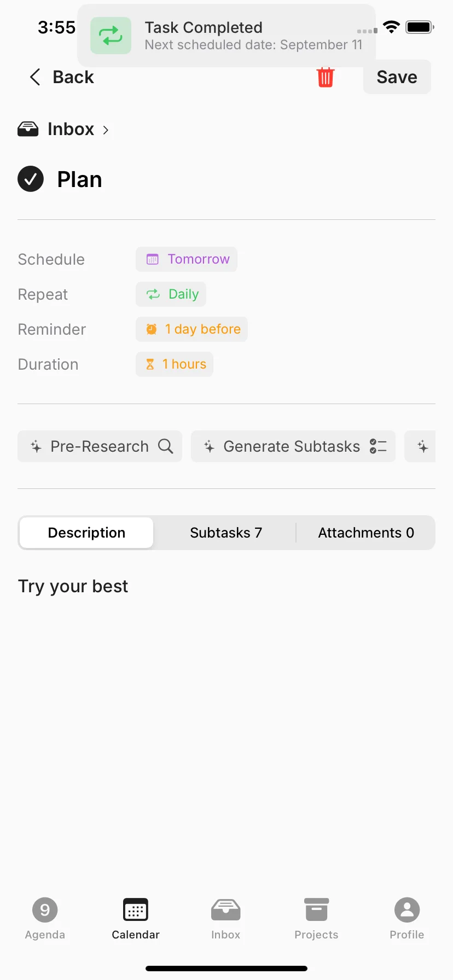The image size is (453, 980).
Task: Go Back to previous screen
Action: pos(61,77)
